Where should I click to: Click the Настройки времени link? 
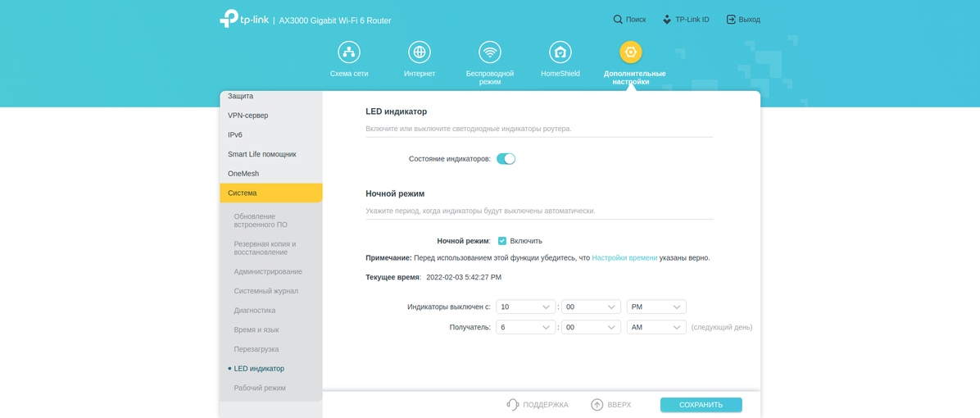click(624, 257)
